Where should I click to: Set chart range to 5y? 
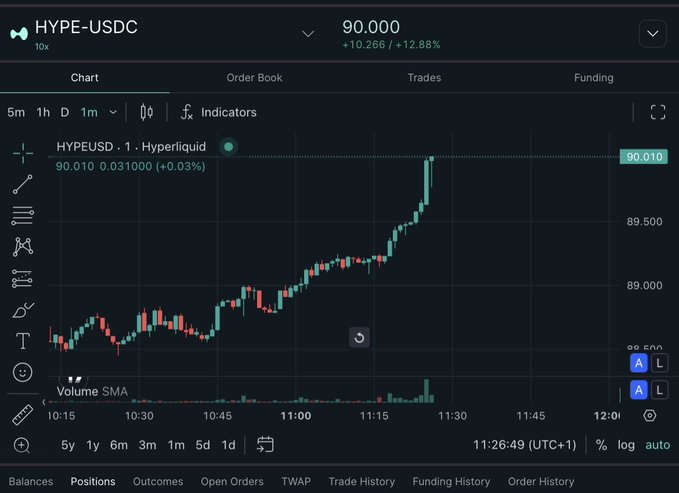click(x=68, y=445)
